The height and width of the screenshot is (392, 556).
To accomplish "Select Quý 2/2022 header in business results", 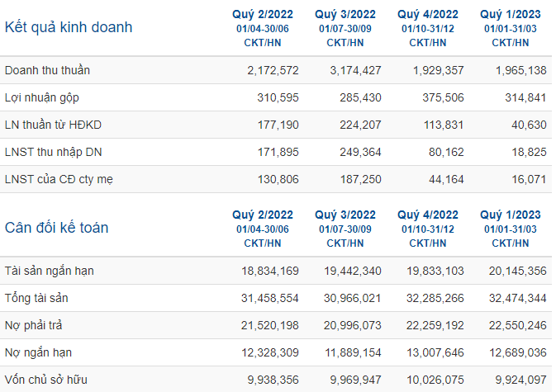I will [263, 15].
